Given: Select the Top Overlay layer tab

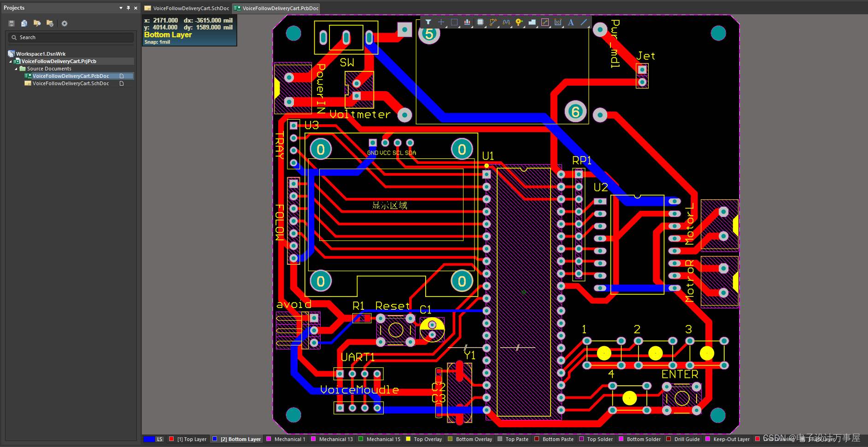Looking at the screenshot, I should [x=423, y=439].
